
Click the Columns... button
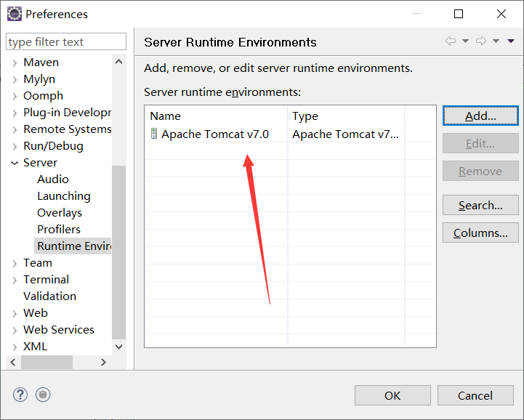point(480,233)
